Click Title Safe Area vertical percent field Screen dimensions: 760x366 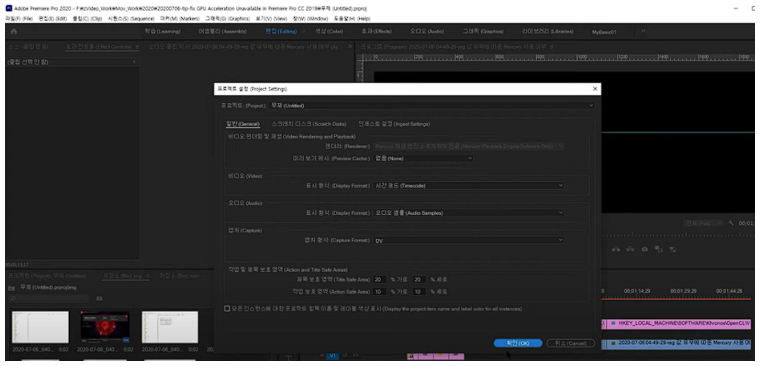tap(419, 279)
